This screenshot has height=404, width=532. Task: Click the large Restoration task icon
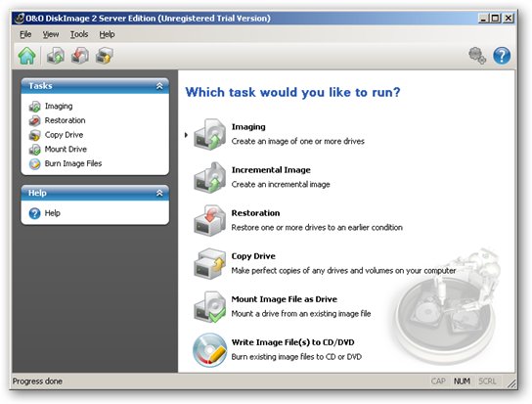coord(209,220)
